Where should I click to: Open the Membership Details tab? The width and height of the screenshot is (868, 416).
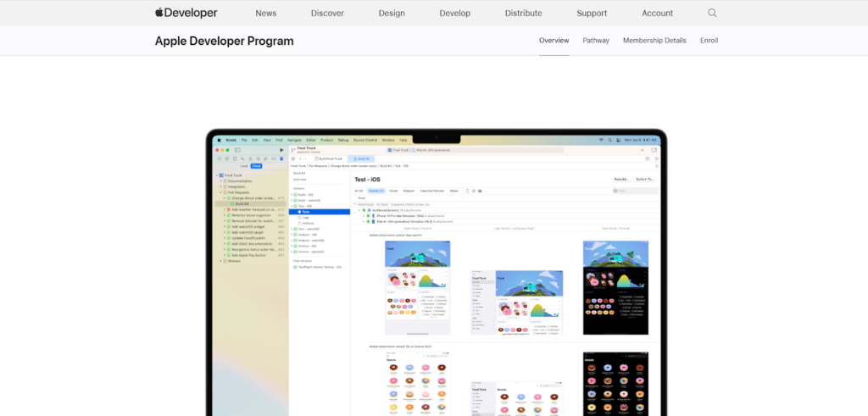[x=654, y=41]
